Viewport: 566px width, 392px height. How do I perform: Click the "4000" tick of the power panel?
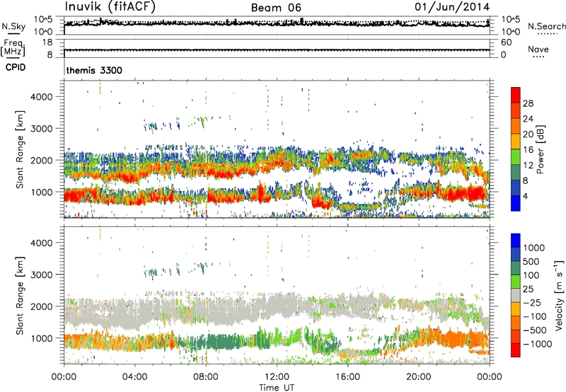click(x=42, y=97)
